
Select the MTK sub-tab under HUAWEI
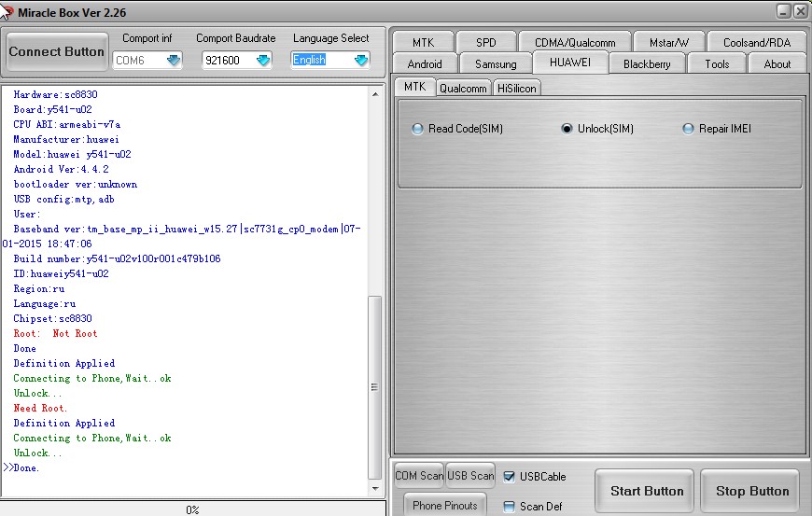(414, 87)
